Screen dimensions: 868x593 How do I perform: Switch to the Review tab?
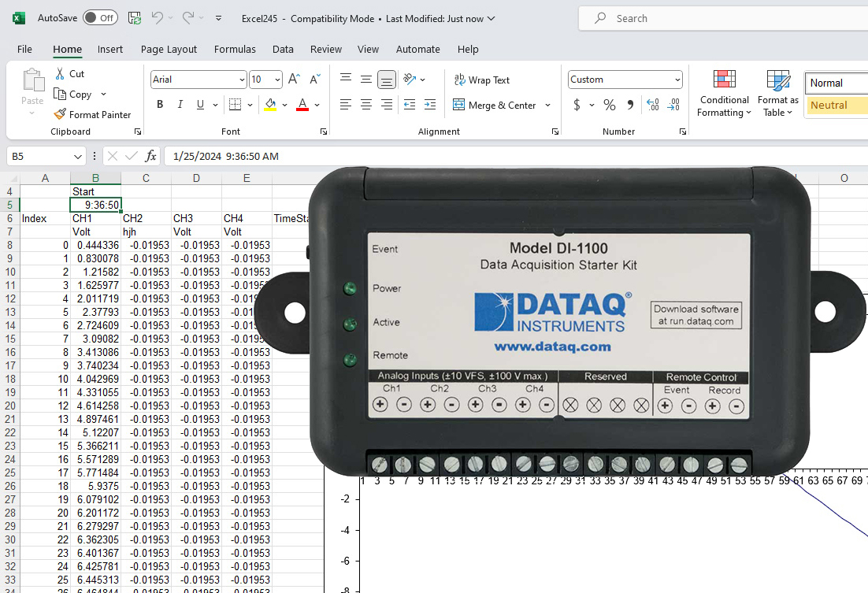(x=326, y=50)
